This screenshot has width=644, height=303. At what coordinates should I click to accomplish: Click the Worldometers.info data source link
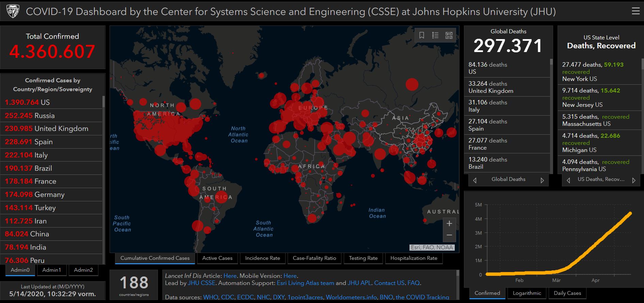[x=351, y=297]
